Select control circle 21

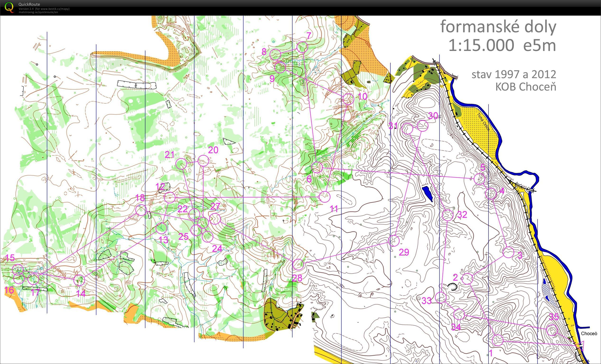(x=181, y=164)
